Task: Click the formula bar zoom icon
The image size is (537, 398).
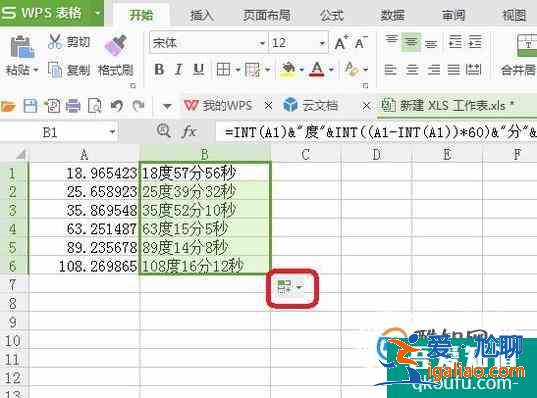Action: [163, 131]
